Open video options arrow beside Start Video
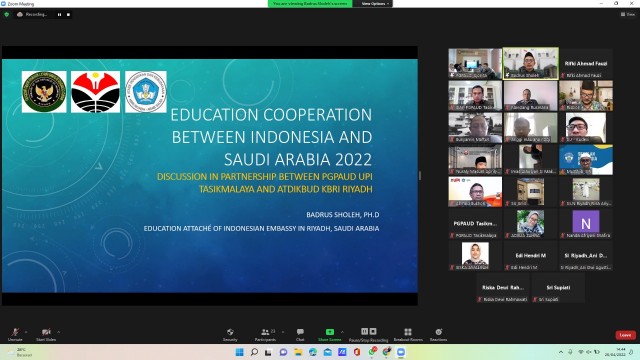Viewport: 640px width, 360px height. pos(58,332)
